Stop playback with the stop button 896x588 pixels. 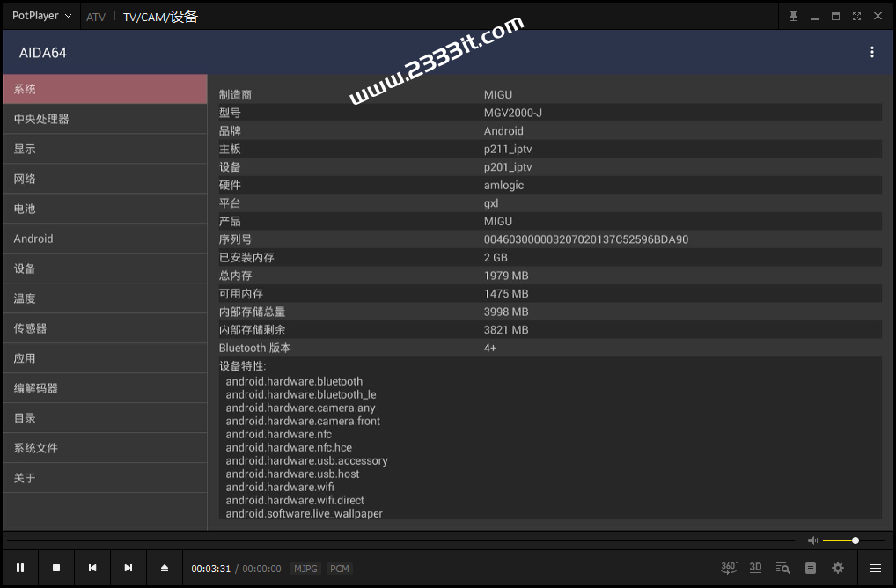point(56,568)
